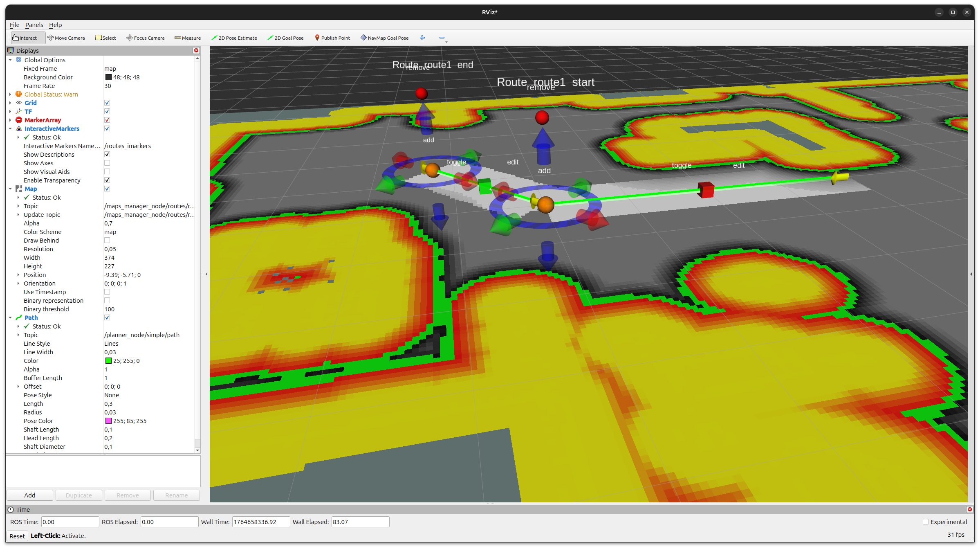Viewport: 980px width, 549px height.
Task: Click the Add display button
Action: pos(30,495)
